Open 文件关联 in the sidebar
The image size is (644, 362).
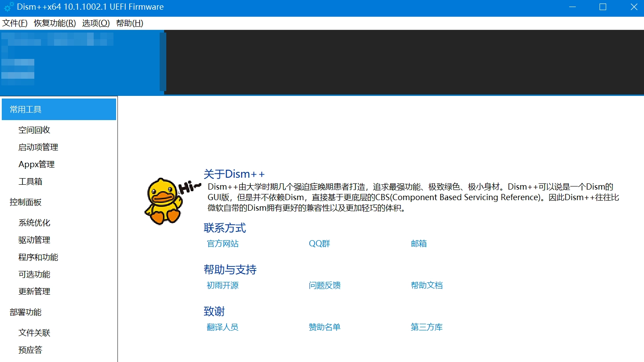[x=34, y=333]
